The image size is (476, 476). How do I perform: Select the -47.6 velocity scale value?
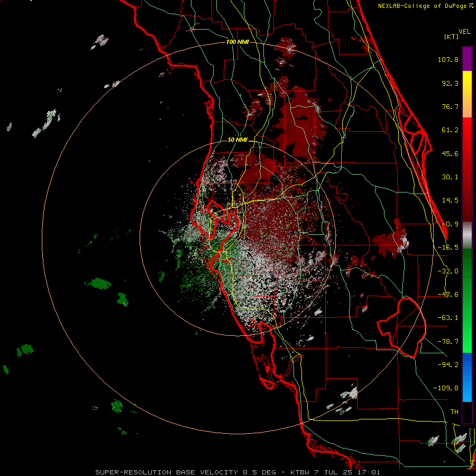click(x=448, y=295)
